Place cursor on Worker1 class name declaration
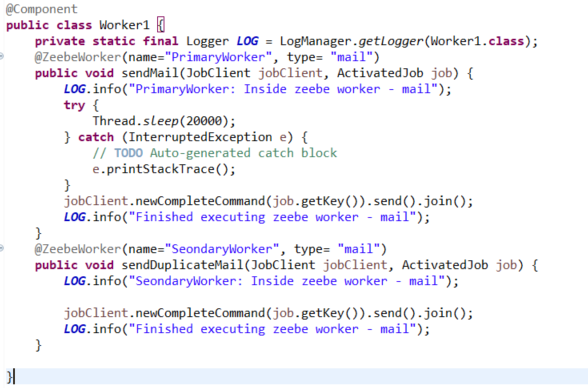 tap(124, 25)
